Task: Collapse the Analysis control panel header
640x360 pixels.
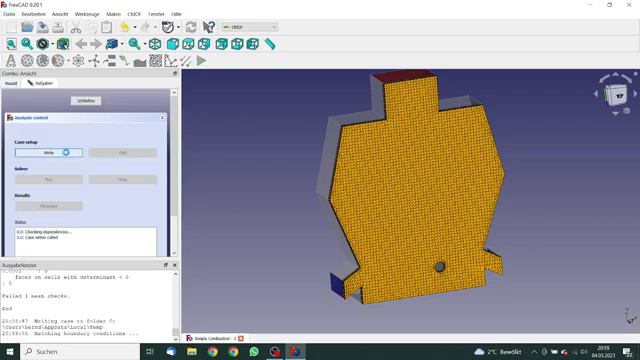Action: (162, 118)
